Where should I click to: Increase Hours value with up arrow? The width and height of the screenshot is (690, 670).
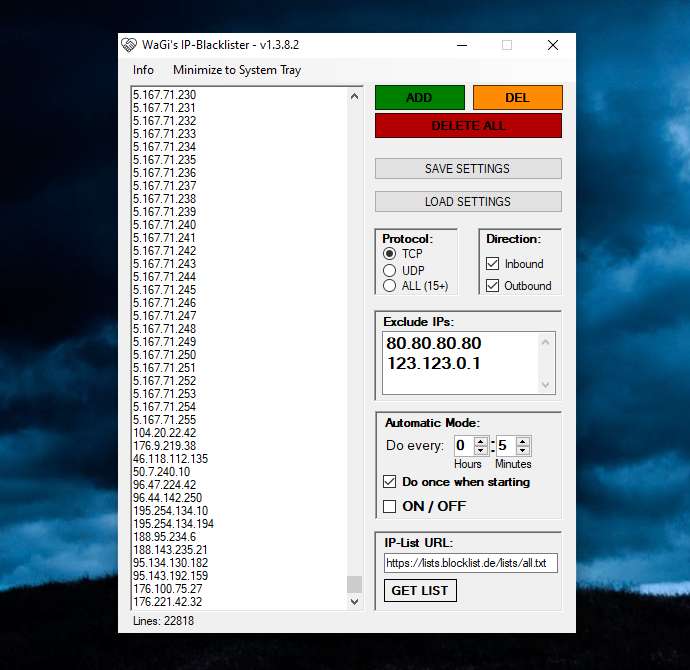coord(481,441)
